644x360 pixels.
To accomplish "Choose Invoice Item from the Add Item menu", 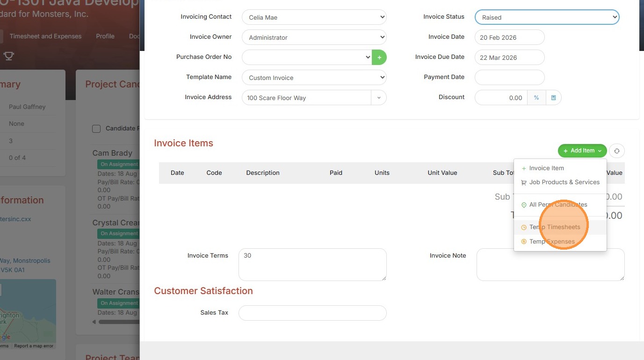I will (x=546, y=168).
